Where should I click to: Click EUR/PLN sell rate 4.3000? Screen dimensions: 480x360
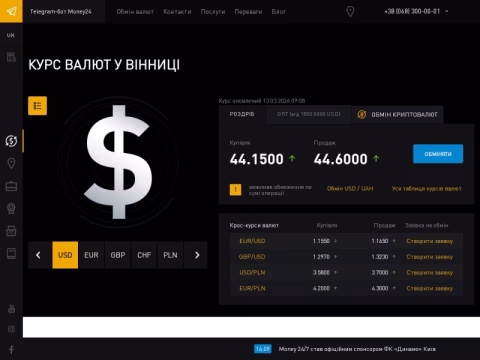click(380, 288)
